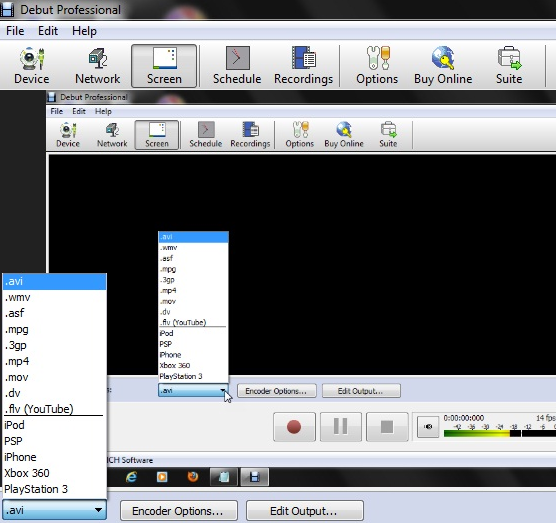
Task: Click Suite icon in the small nested window
Action: 388,135
